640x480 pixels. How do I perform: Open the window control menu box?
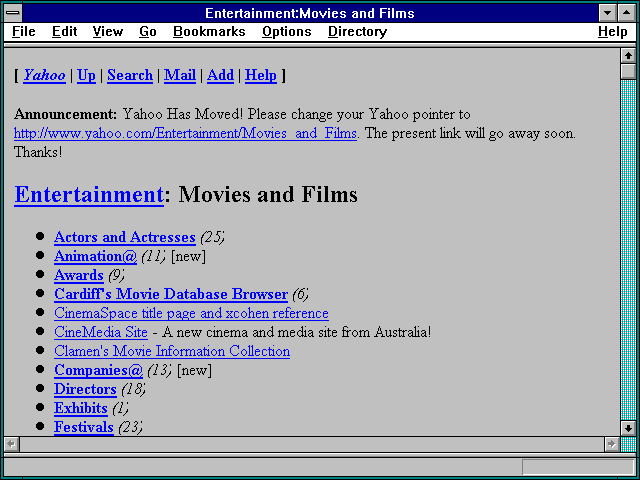(13, 13)
